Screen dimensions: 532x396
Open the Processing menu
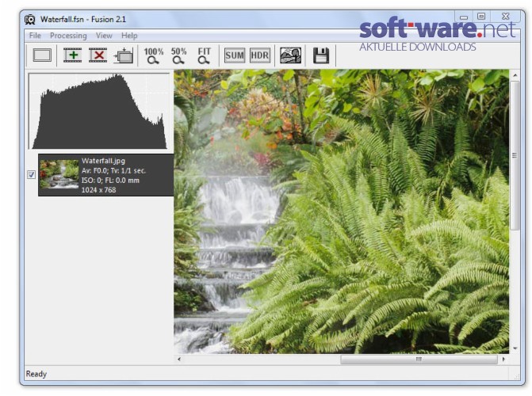(x=68, y=36)
